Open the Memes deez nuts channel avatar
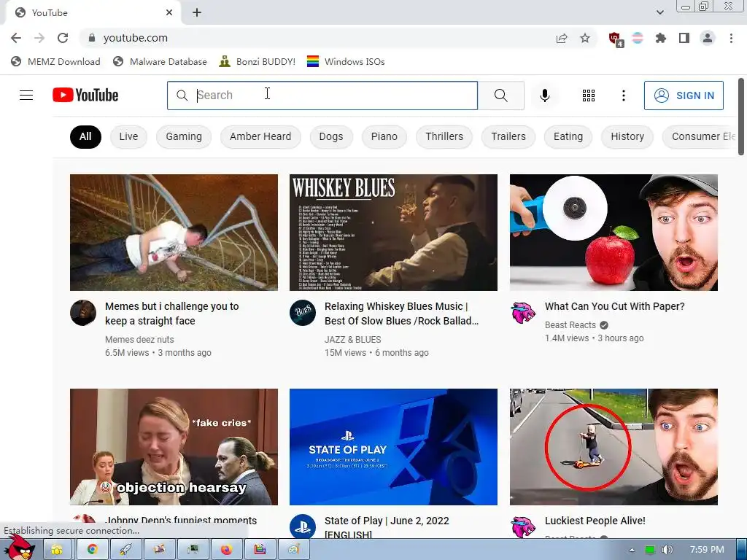Viewport: 747px width, 560px height. click(x=83, y=313)
